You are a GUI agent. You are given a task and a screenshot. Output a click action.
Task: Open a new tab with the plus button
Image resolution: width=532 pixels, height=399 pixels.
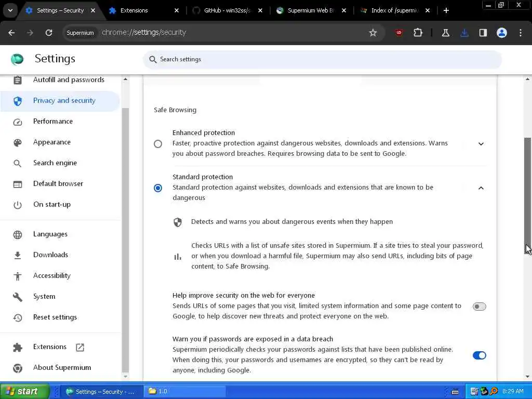[x=446, y=10]
